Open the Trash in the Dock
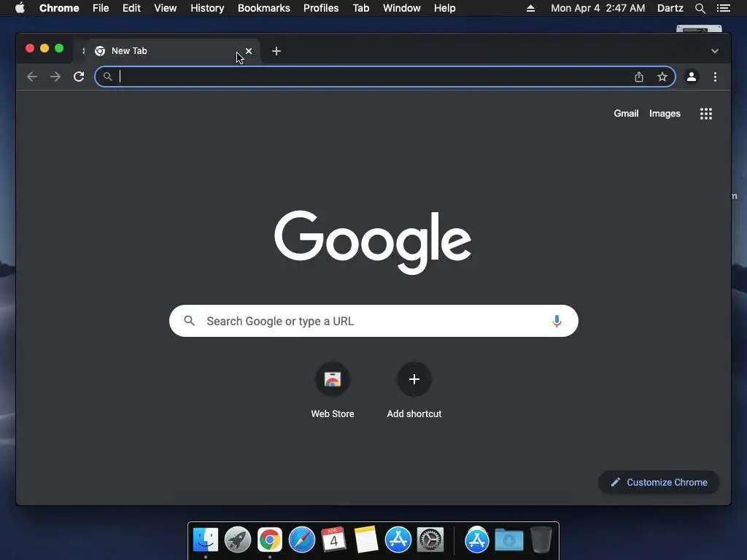The height and width of the screenshot is (560, 747). [541, 540]
